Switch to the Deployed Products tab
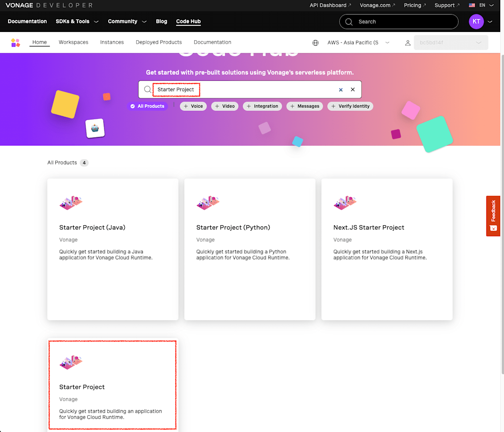The height and width of the screenshot is (432, 504). click(x=159, y=42)
